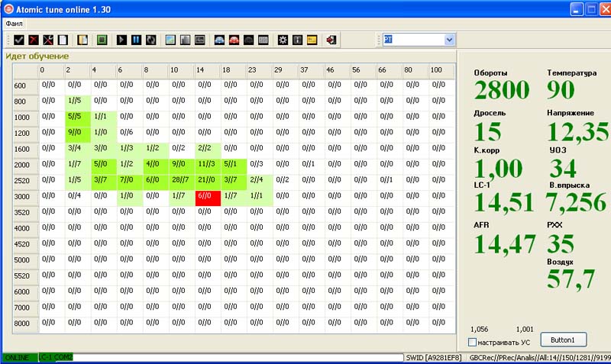Select cell 28//7 in the 2520 row
611x364 pixels.
pyautogui.click(x=182, y=182)
